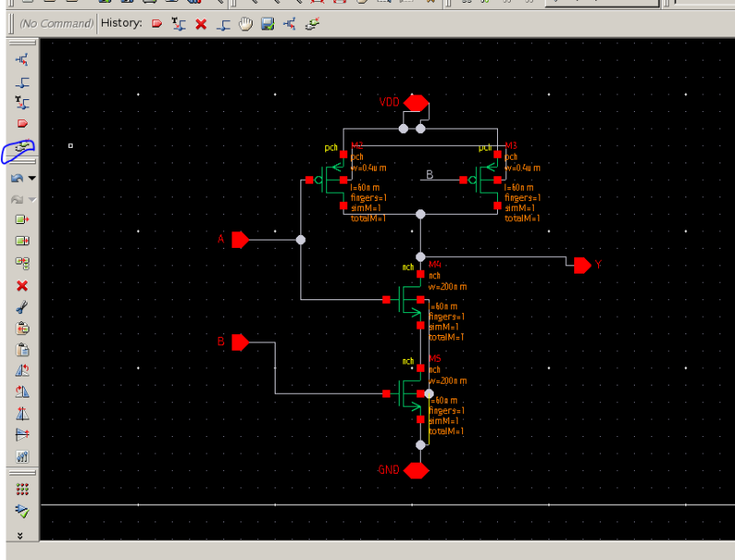Click the Undo icon in the sidebar
Screen dimensions: 735x560
point(19,180)
